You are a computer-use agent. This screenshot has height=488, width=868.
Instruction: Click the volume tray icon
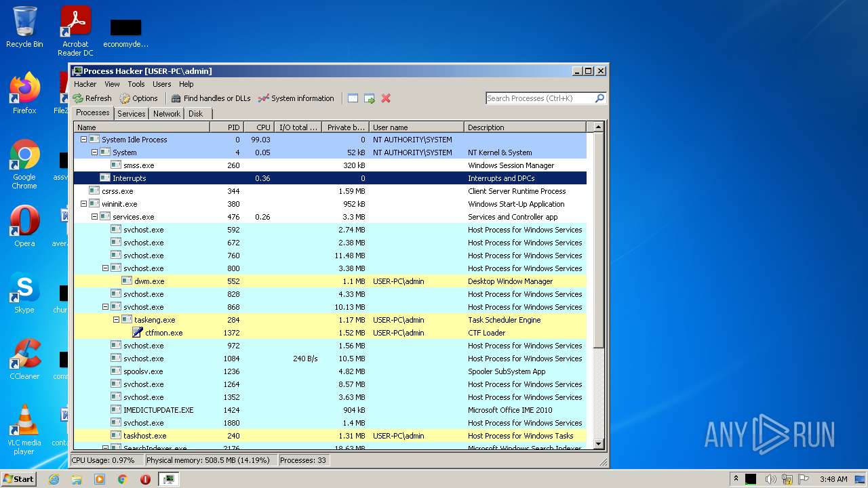(x=770, y=479)
